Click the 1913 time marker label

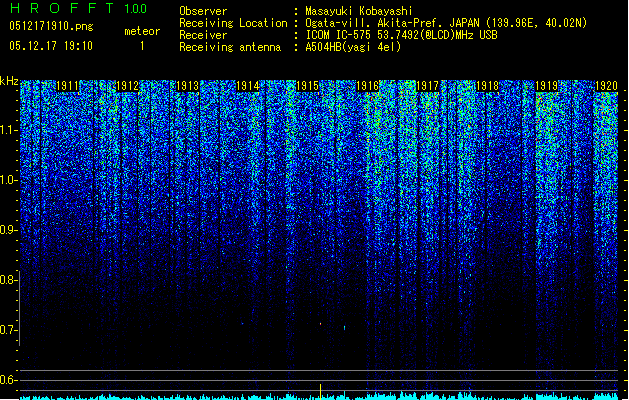[x=187, y=86]
